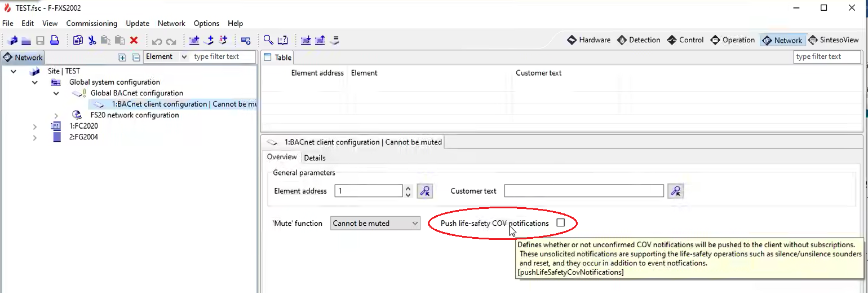Image resolution: width=868 pixels, height=293 pixels.
Task: Switch to Detection task card
Action: click(x=639, y=40)
